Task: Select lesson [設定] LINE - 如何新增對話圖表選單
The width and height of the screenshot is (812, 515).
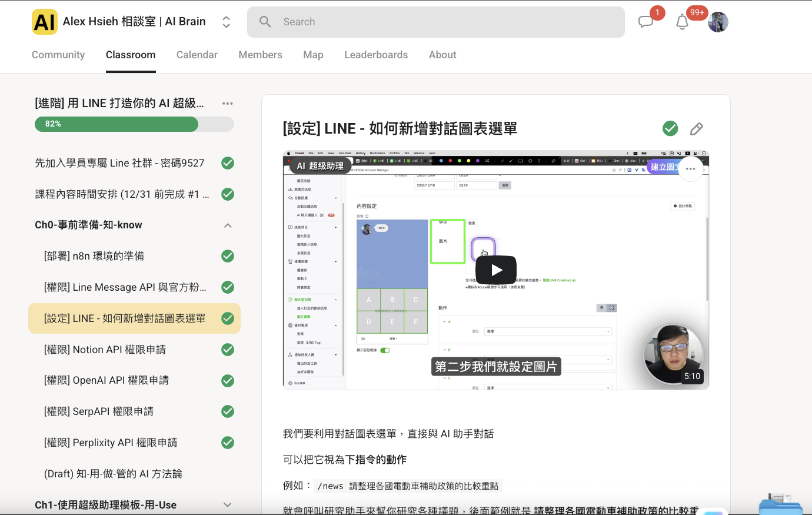Action: click(134, 318)
